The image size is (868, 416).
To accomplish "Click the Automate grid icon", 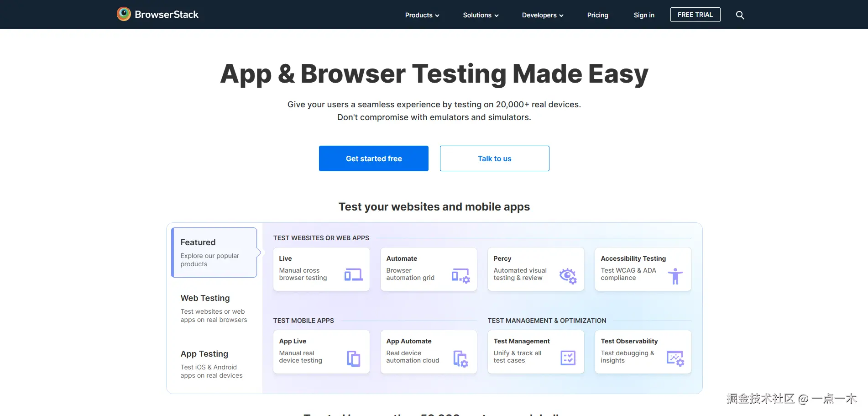I will (x=460, y=275).
